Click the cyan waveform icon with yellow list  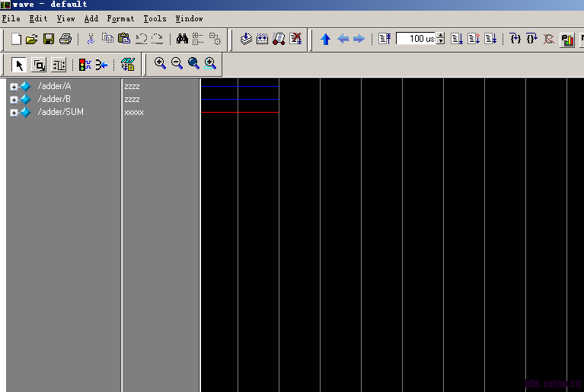[128, 65]
